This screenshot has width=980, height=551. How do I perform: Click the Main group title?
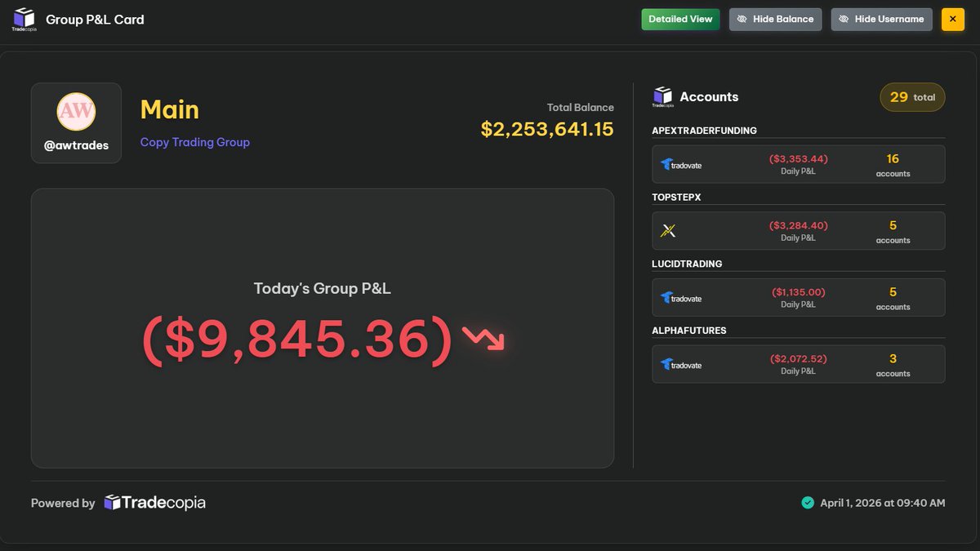[170, 109]
